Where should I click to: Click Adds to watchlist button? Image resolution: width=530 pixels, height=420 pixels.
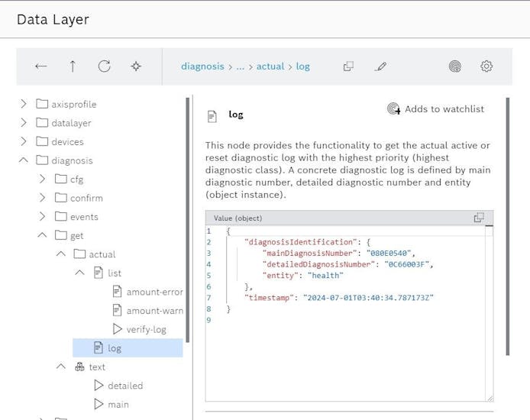point(435,109)
